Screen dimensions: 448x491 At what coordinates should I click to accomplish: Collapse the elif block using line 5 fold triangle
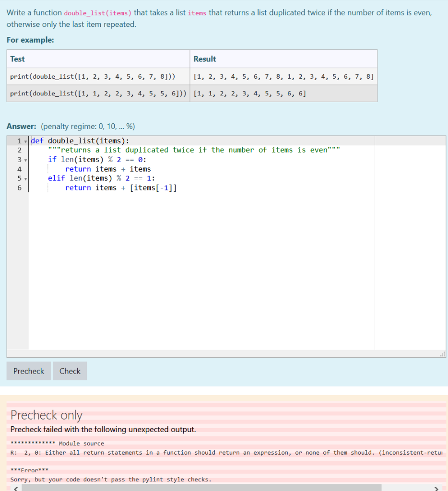(x=25, y=178)
